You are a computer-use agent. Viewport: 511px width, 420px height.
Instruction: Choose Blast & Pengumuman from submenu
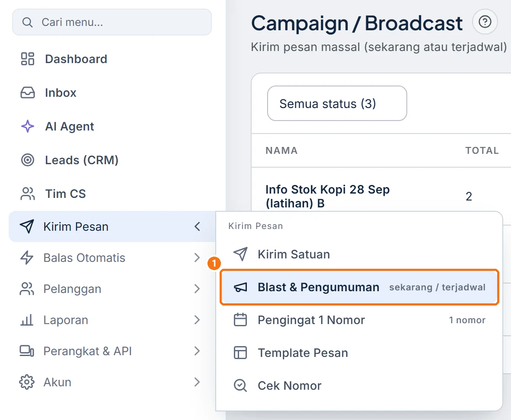click(x=359, y=287)
